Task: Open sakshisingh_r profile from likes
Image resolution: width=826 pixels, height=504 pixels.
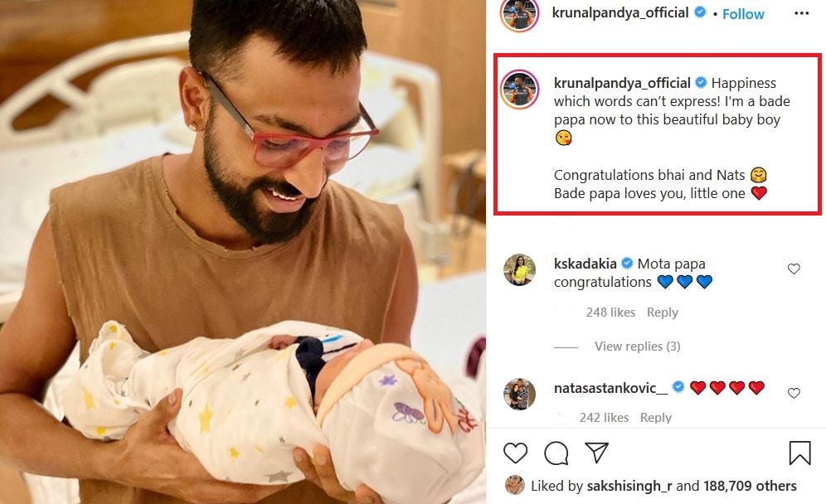Action: click(x=629, y=486)
